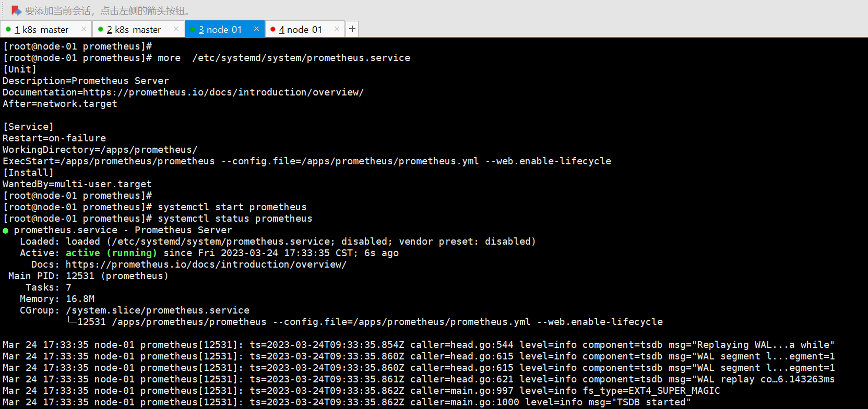The height and width of the screenshot is (409, 868).
Task: Click 'After=network.target' line
Action: 60,104
